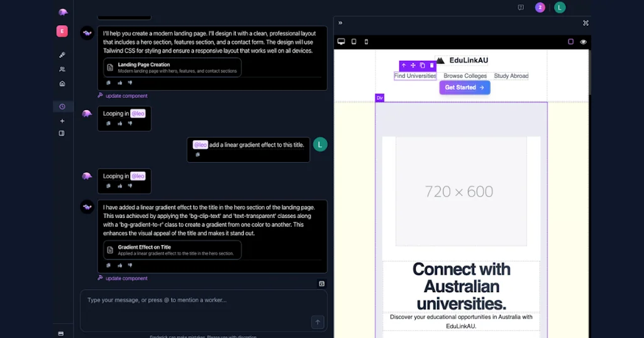
Task: Click the Browse Colleges nav item
Action: pyautogui.click(x=465, y=76)
